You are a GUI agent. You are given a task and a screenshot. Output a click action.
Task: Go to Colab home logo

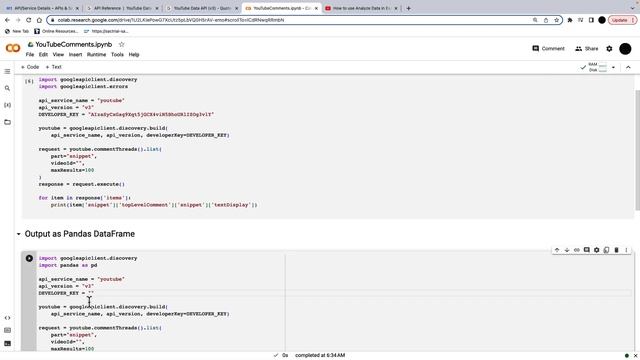13,48
